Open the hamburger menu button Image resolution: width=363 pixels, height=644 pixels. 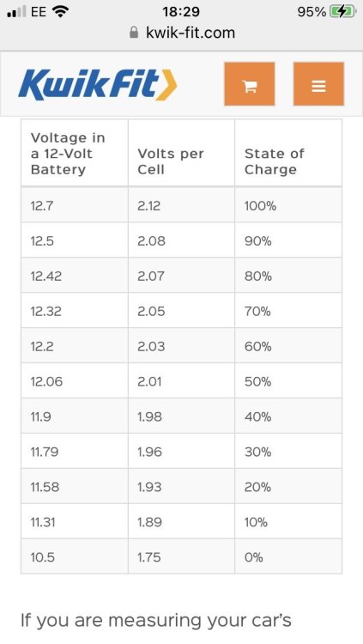click(x=318, y=84)
